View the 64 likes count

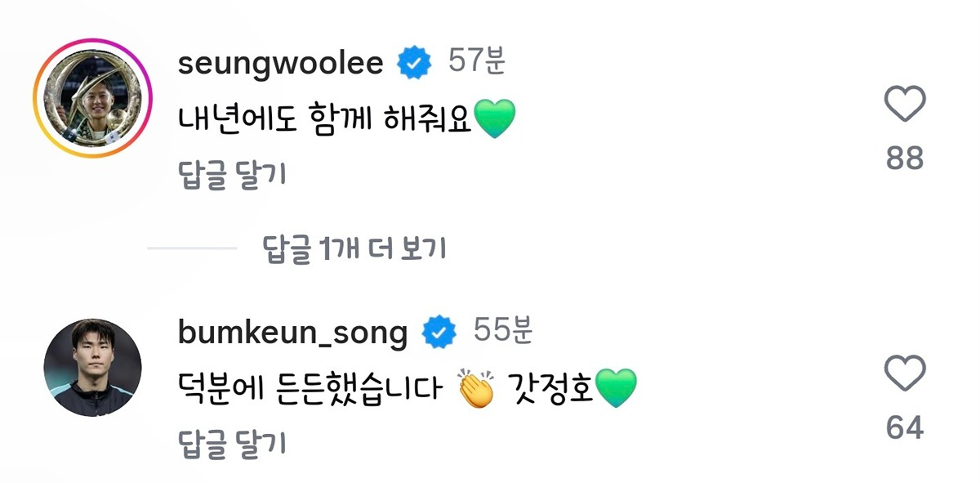pyautogui.click(x=905, y=427)
